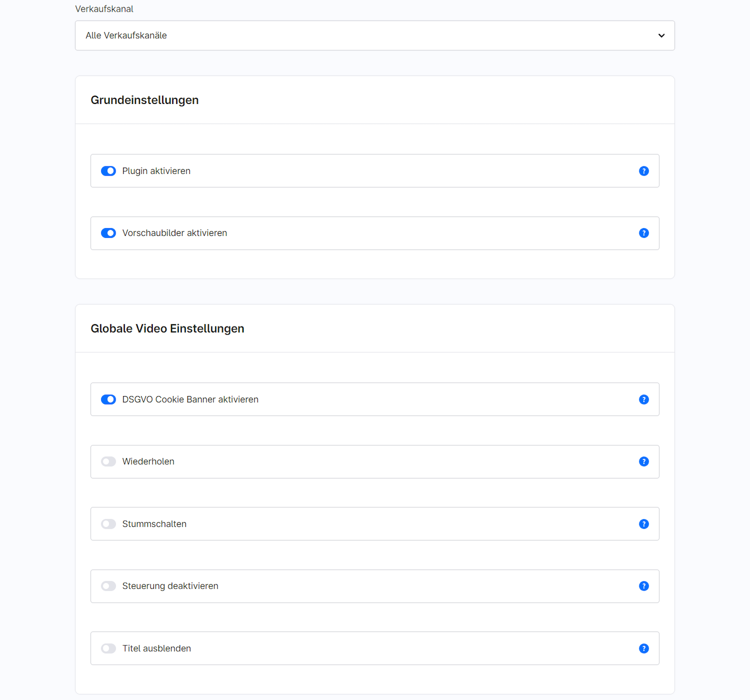Image resolution: width=750 pixels, height=700 pixels.
Task: Enable the Wiederholen switch
Action: 108,462
